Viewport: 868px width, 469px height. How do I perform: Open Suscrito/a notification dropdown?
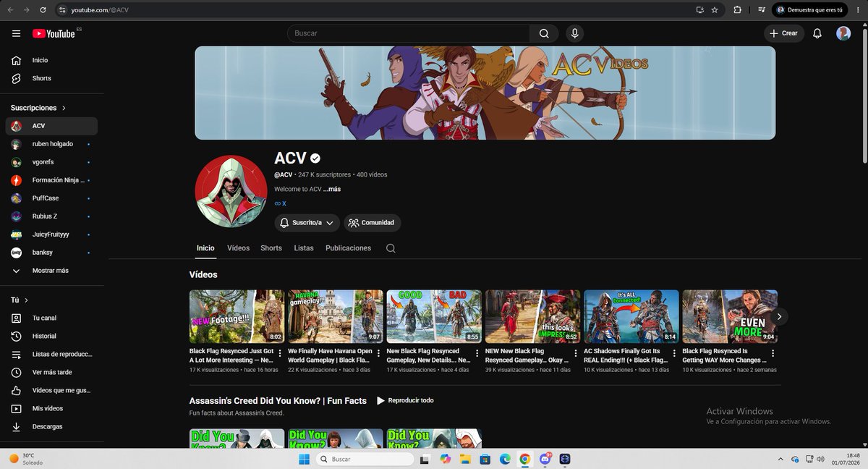(x=307, y=223)
